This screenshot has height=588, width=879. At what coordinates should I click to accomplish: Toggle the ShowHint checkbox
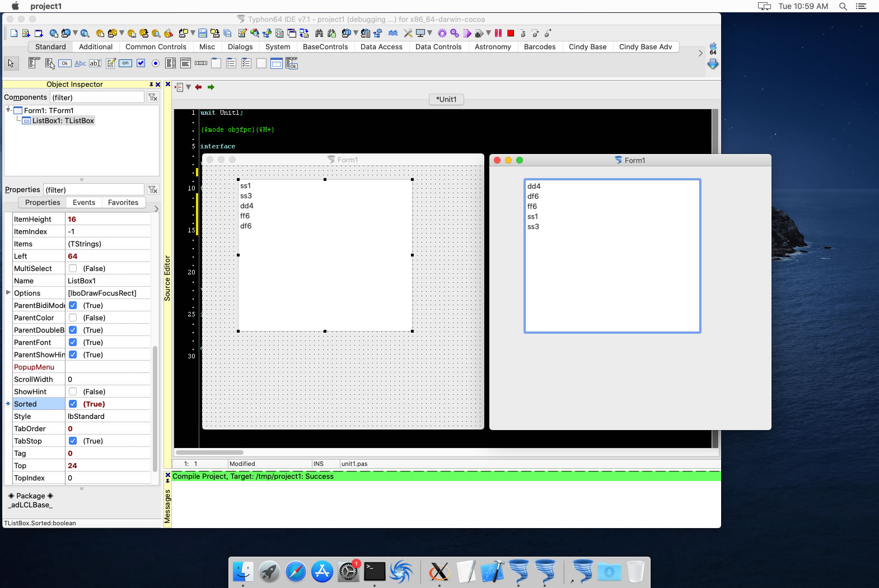pos(73,391)
